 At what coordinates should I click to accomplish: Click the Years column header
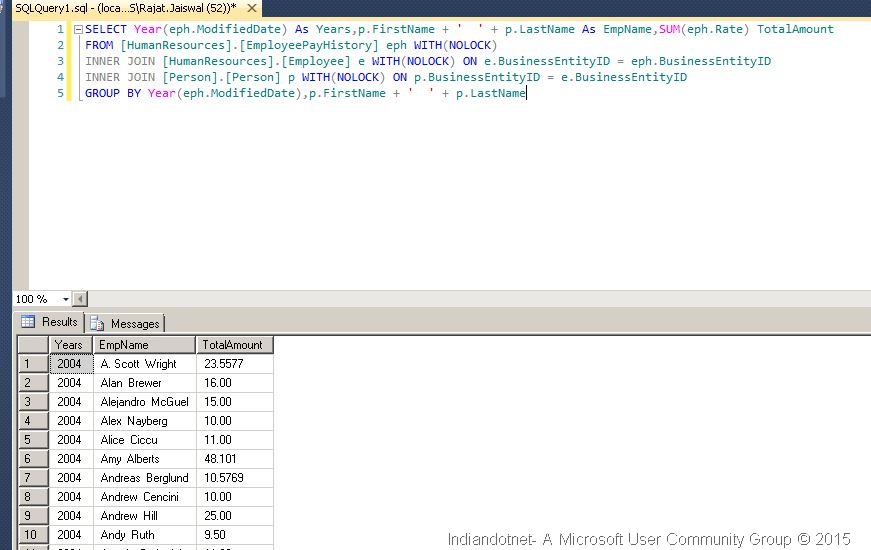(71, 345)
